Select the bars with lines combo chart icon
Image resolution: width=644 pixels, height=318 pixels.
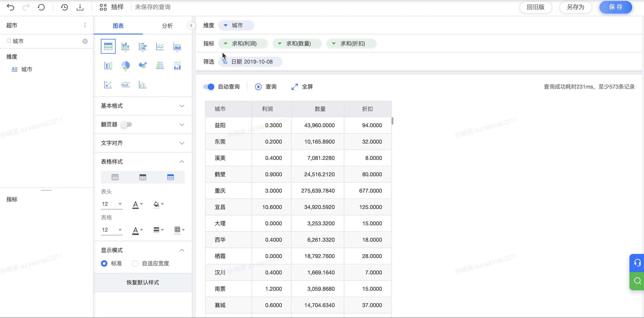pyautogui.click(x=177, y=65)
